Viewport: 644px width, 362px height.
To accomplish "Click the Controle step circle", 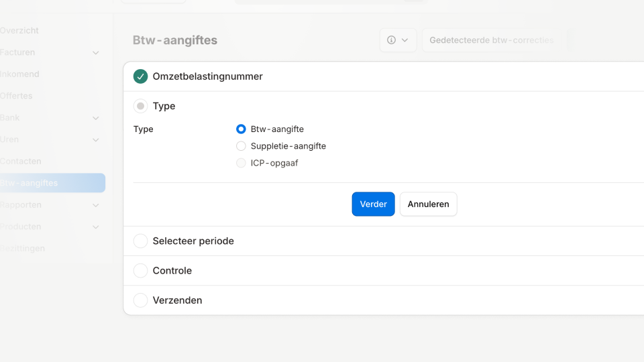I will click(140, 270).
